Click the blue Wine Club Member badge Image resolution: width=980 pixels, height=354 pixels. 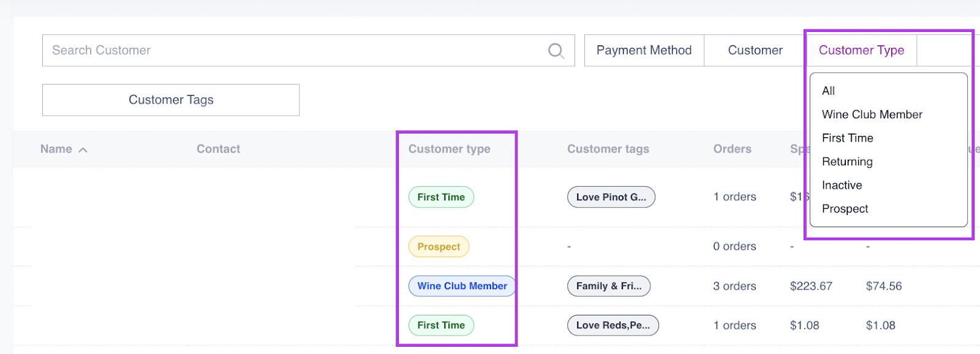[462, 286]
